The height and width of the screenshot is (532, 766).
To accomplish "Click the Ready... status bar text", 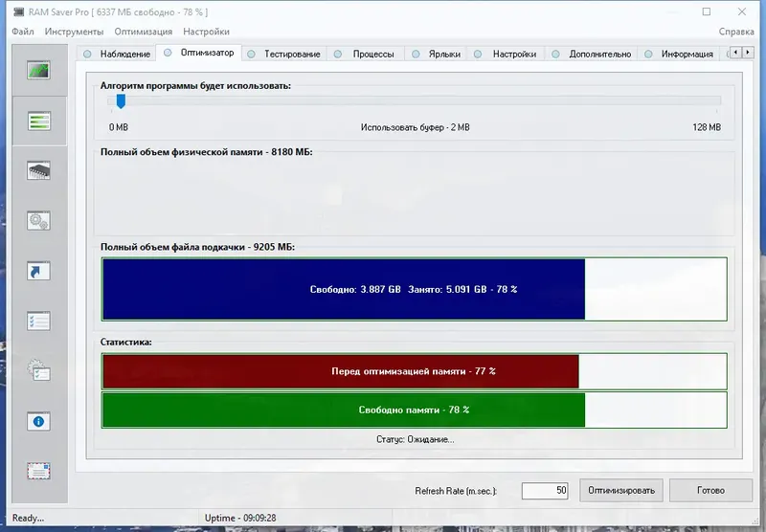I will coord(28,518).
